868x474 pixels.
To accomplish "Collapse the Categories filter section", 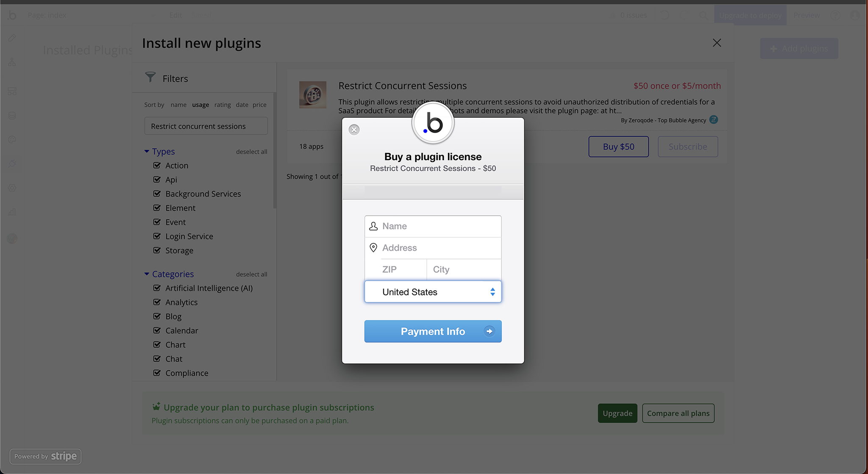I will (147, 274).
